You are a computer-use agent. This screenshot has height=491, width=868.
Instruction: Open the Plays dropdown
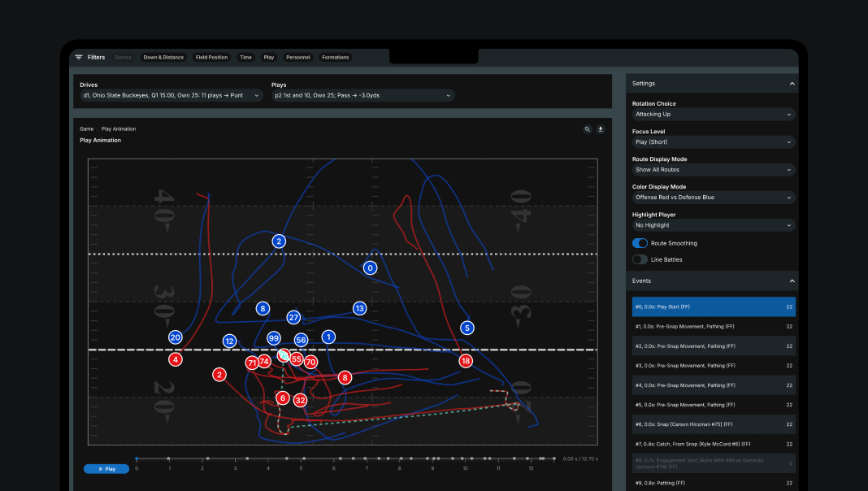tap(362, 95)
